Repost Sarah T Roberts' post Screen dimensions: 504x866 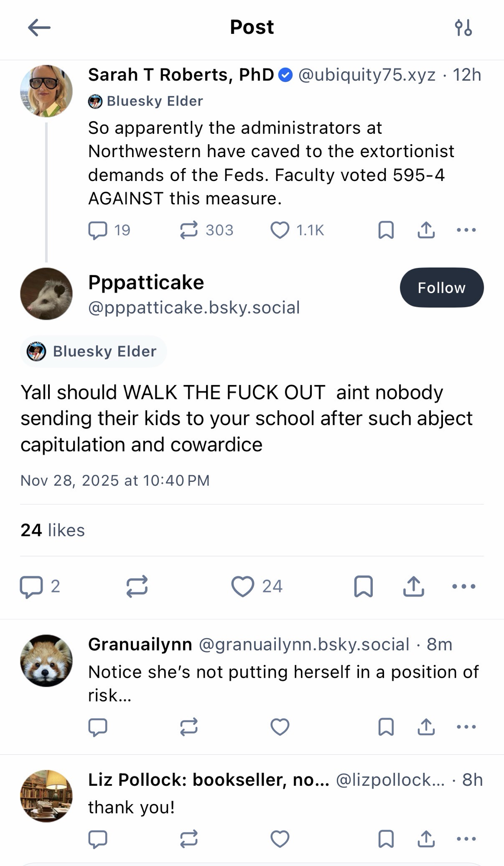pos(189,230)
